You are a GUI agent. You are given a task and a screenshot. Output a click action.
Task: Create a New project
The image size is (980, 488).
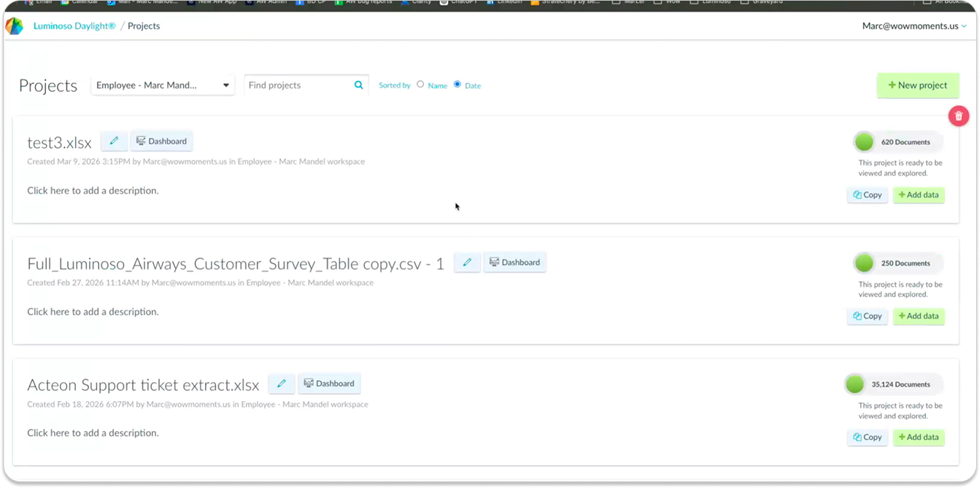point(918,85)
